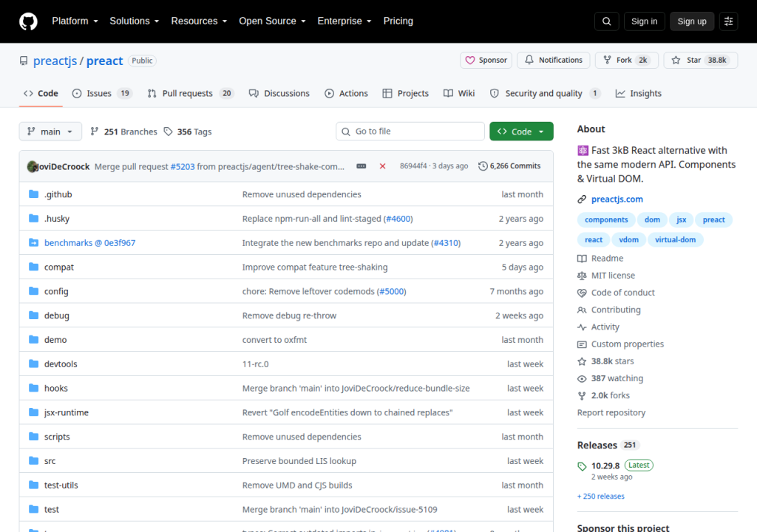Click the Readme book icon
Image resolution: width=757 pixels, height=532 pixels.
coord(582,259)
